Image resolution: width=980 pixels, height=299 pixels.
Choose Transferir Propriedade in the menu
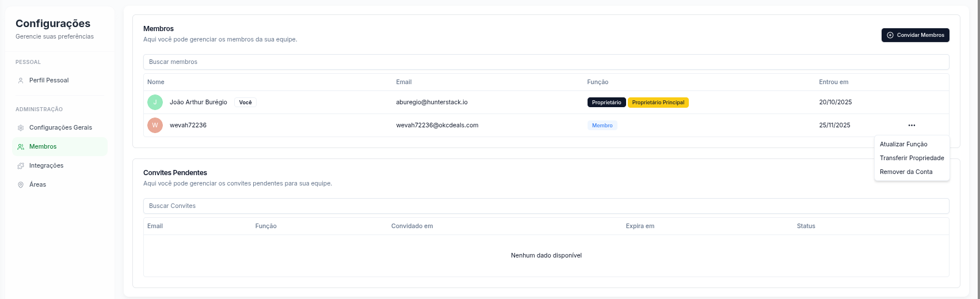coord(912,158)
